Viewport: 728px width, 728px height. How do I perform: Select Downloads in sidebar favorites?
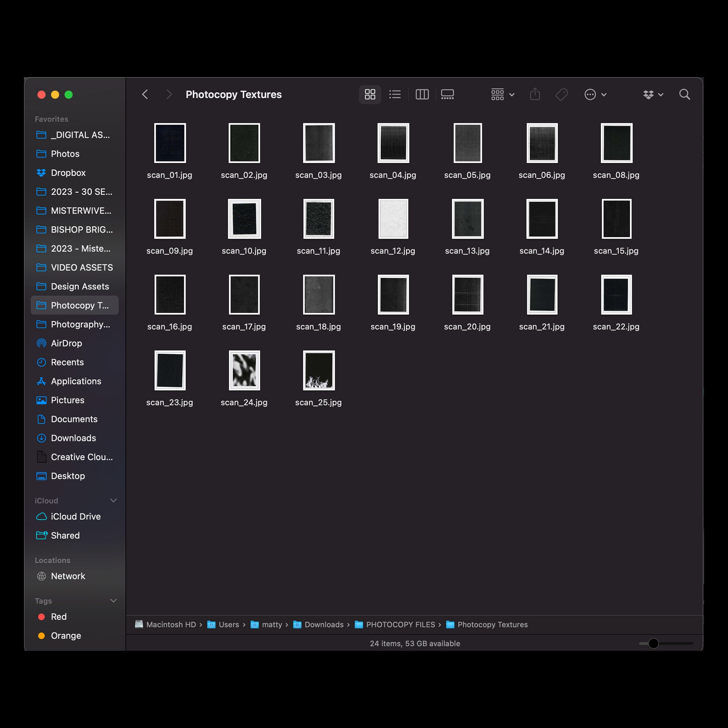pyautogui.click(x=73, y=438)
